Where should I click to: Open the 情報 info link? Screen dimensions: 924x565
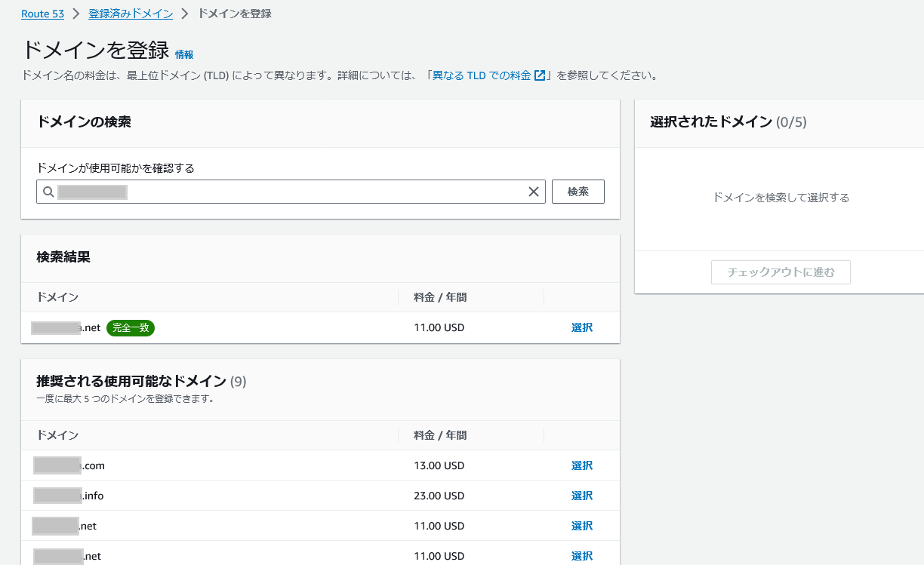184,54
